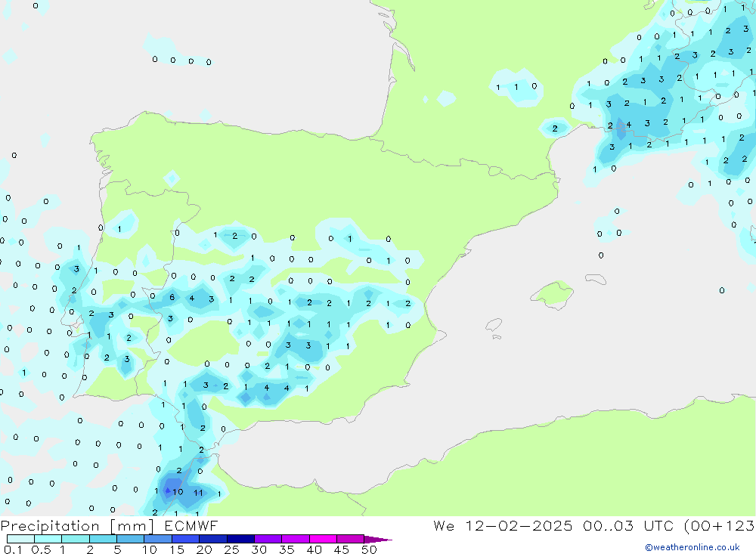
Task: Click the '10' precipitation value on the map
Action: click(x=178, y=492)
